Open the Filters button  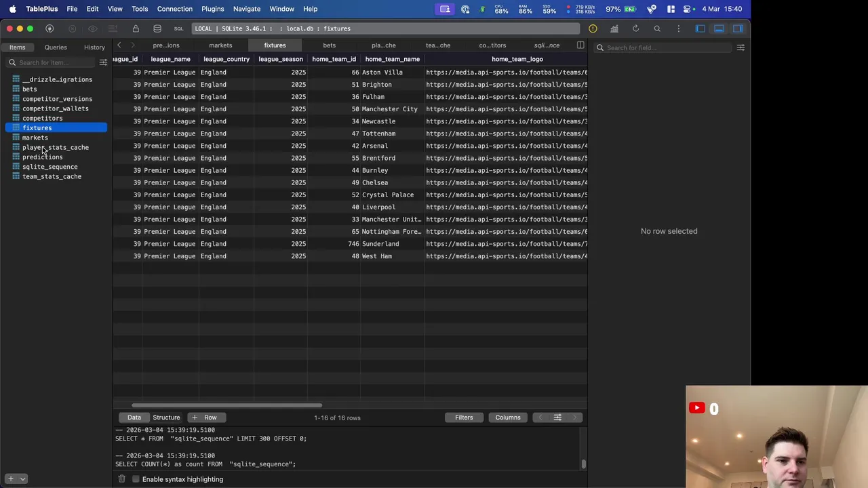tap(464, 418)
